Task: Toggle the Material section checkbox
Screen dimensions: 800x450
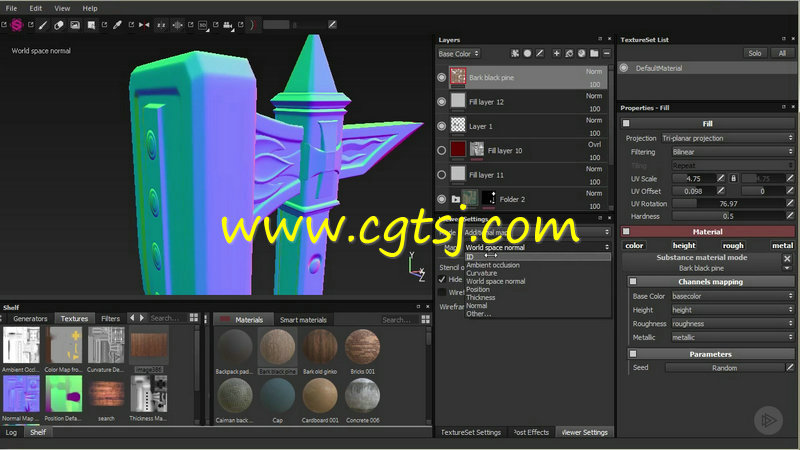Action: (x=626, y=231)
